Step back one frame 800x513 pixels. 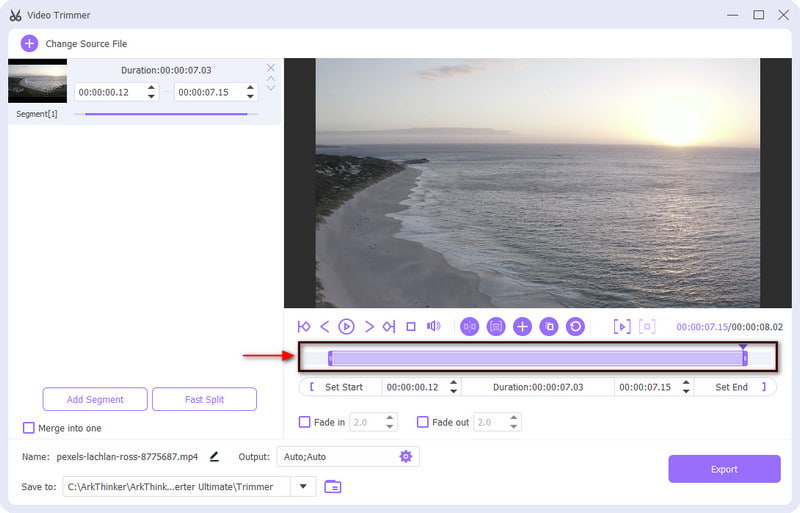[x=324, y=326]
